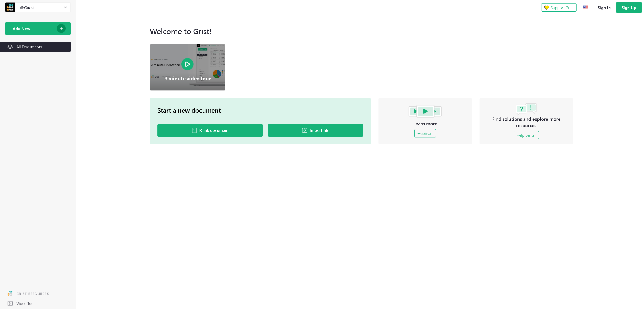The width and height of the screenshot is (644, 309).
Task: Click the Grist logo icon in header
Action: click(10, 8)
